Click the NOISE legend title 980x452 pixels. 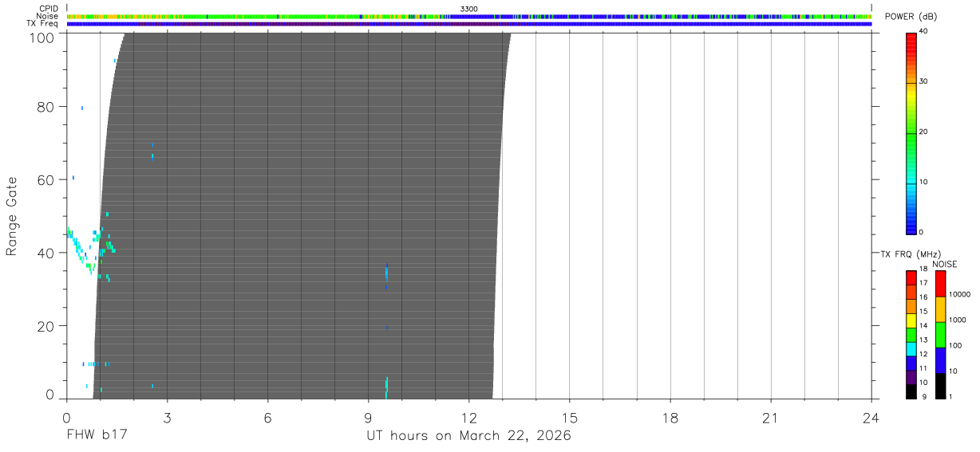pyautogui.click(x=944, y=264)
